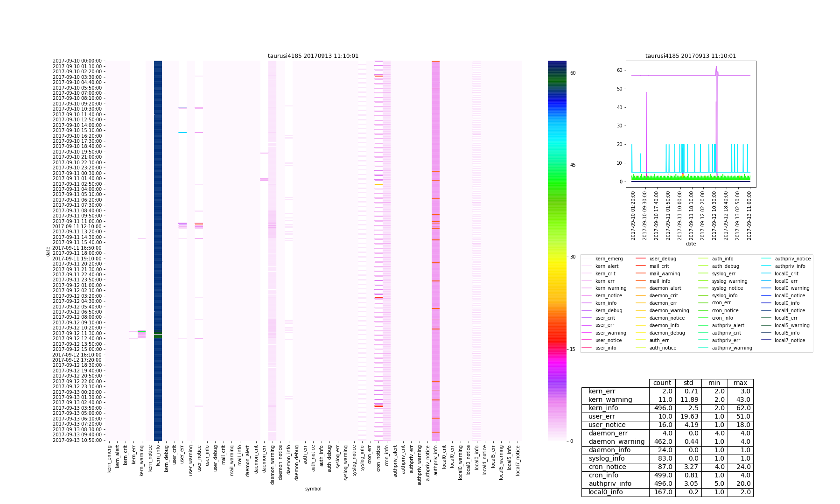Click the dark blue top of the colorbar

click(x=557, y=64)
